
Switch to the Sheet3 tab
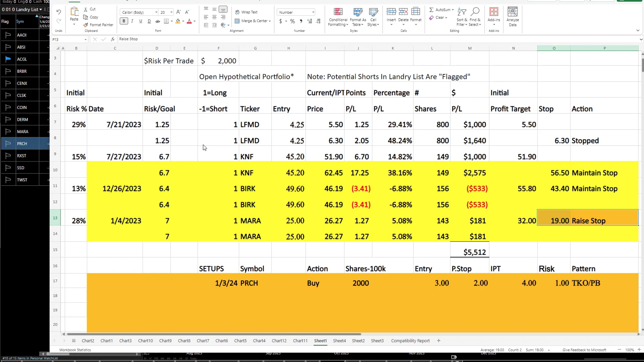tap(377, 341)
